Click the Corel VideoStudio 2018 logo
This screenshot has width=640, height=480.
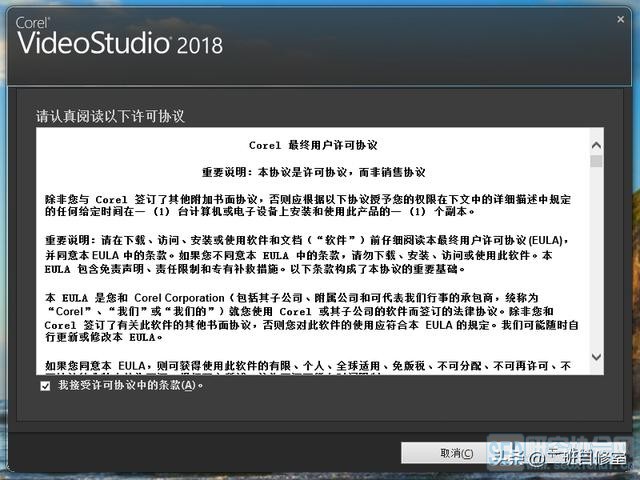point(119,36)
